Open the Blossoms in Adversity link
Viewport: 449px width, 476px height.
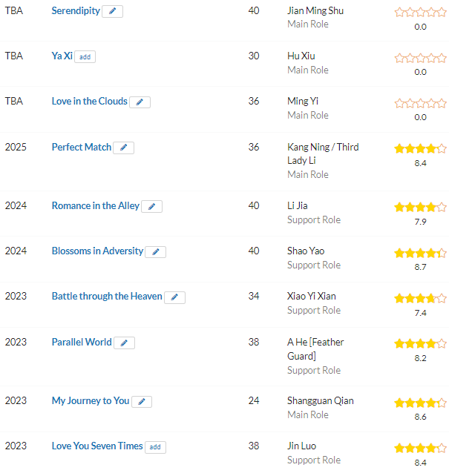(x=97, y=251)
